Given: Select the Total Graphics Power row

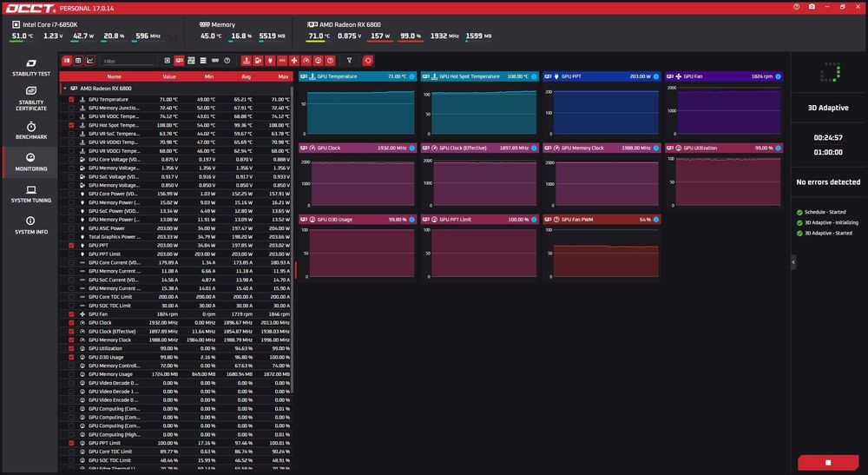Looking at the screenshot, I should point(176,236).
